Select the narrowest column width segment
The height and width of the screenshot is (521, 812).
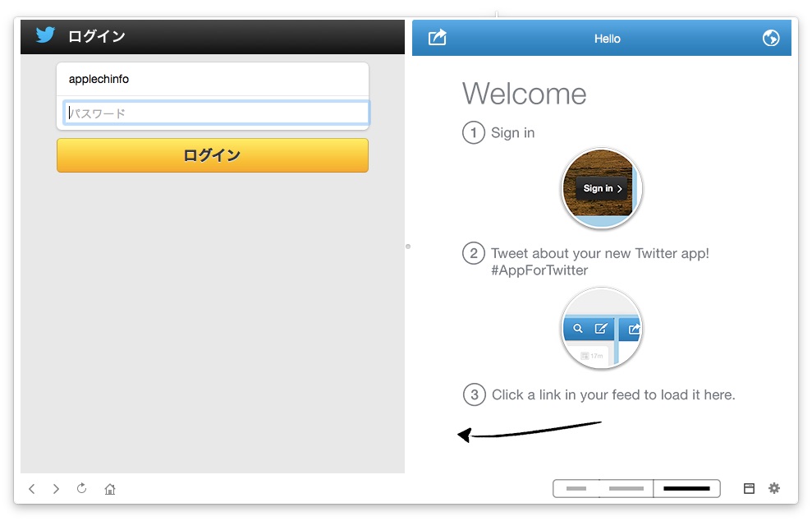pos(576,488)
